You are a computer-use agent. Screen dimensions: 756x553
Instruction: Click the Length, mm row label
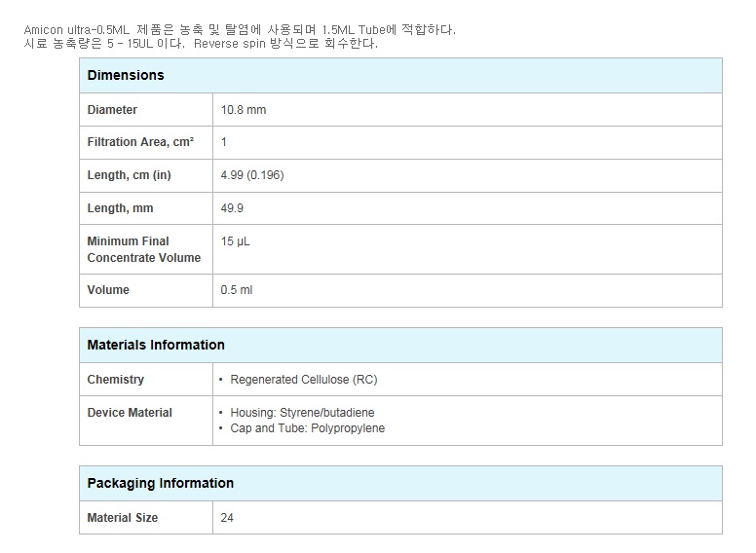click(x=120, y=208)
